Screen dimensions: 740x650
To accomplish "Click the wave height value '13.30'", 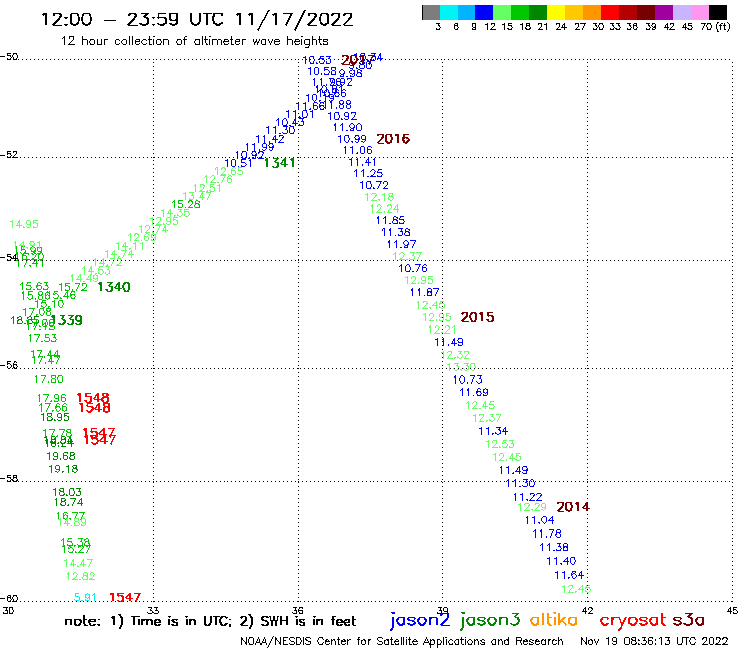I will coord(461,367).
